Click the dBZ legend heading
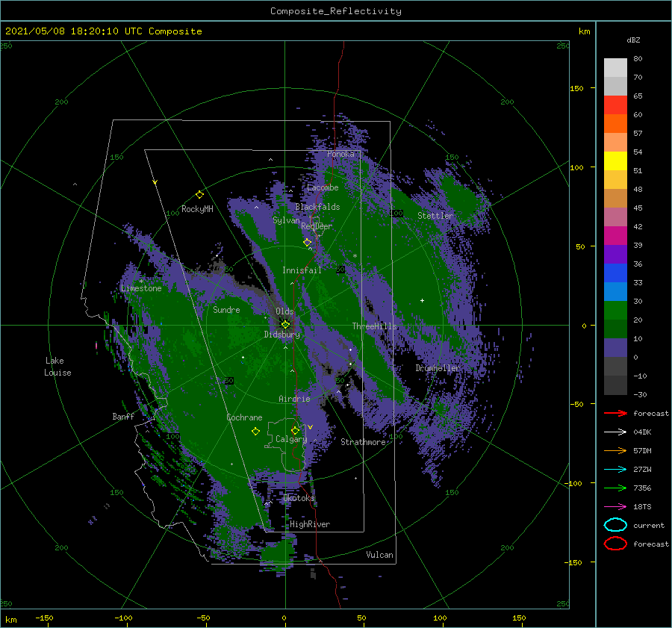Image resolution: width=672 pixels, height=628 pixels. [x=633, y=40]
